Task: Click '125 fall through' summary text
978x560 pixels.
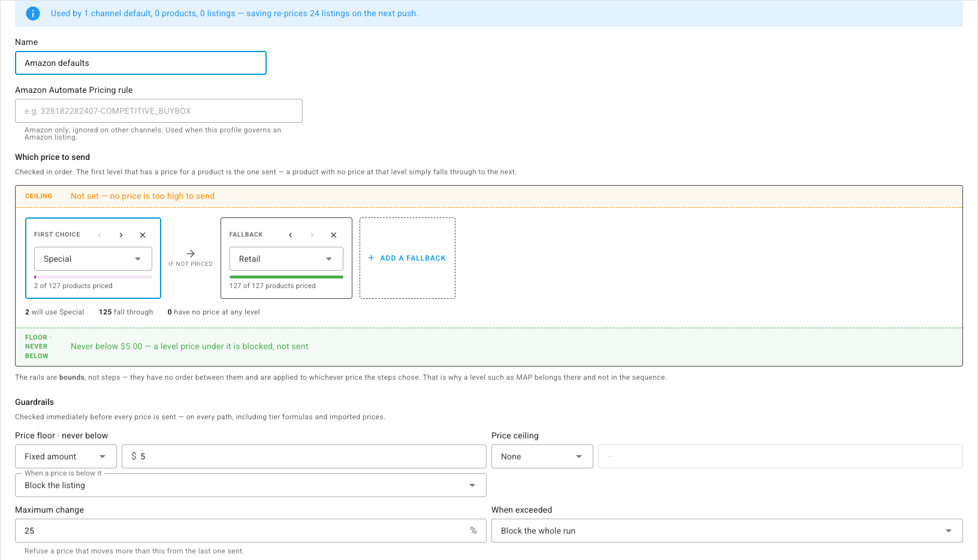Action: (x=126, y=312)
